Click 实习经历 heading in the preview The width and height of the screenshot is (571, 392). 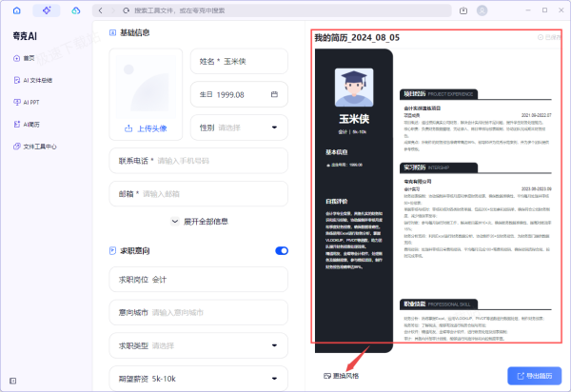[x=415, y=167]
